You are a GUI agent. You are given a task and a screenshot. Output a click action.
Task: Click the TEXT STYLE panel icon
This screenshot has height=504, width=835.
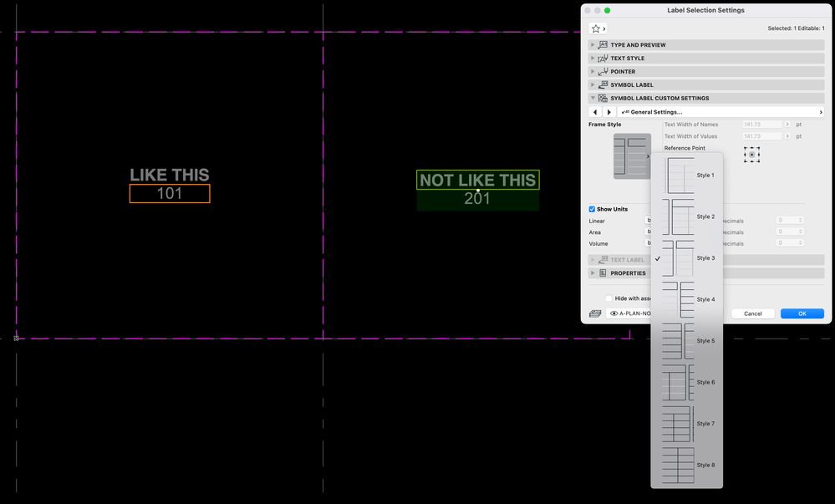coord(603,58)
